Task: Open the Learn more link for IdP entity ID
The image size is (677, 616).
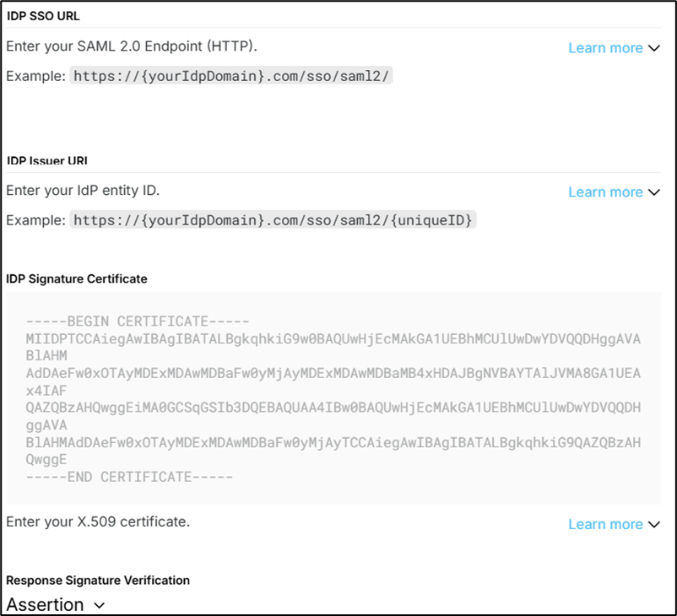Action: [605, 192]
